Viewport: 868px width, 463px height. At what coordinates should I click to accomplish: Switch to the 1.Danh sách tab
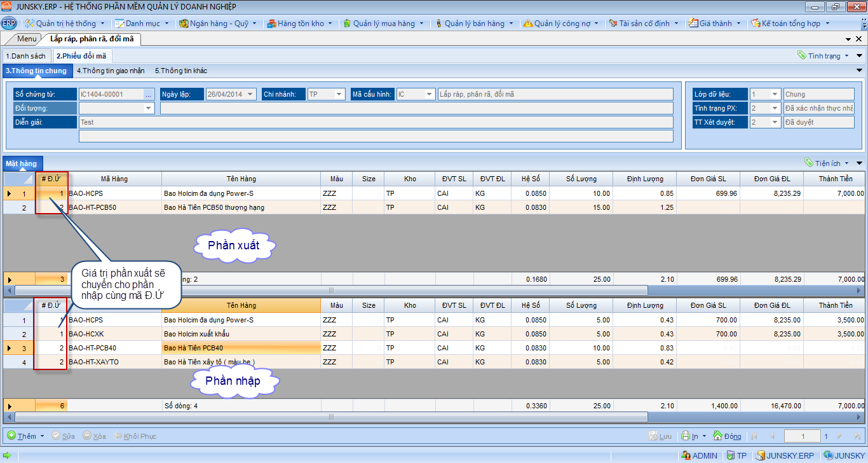point(26,56)
